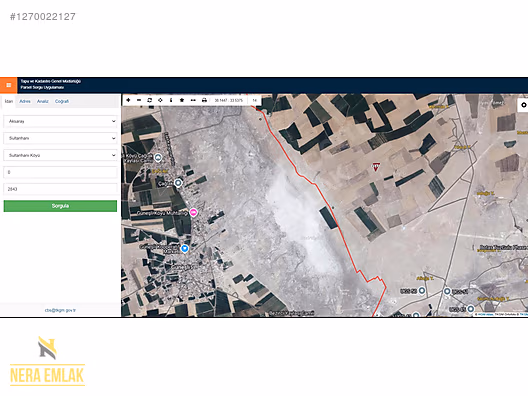Click the blue cooperative marker pin
The image size is (528, 396).
tap(185, 249)
